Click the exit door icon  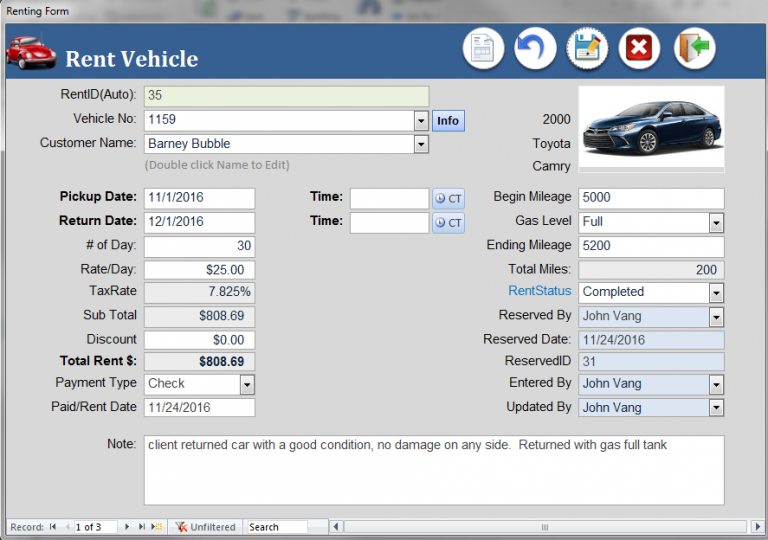tap(695, 48)
